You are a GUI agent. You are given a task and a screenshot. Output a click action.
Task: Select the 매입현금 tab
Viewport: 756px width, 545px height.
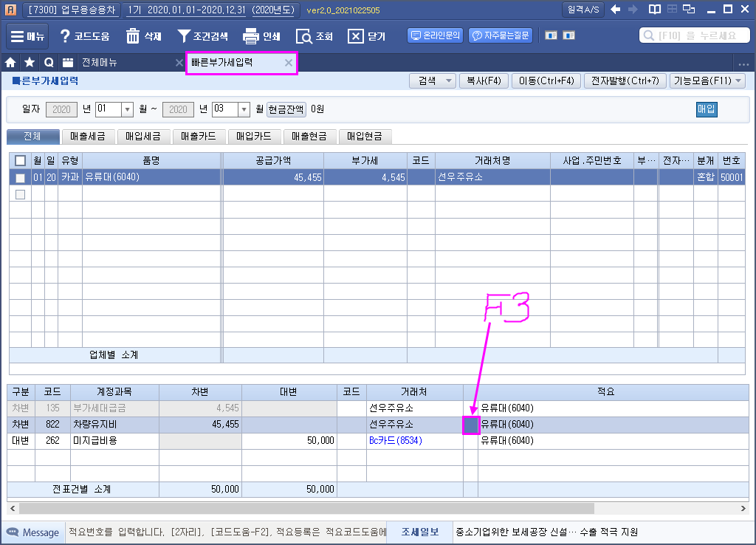pos(365,137)
